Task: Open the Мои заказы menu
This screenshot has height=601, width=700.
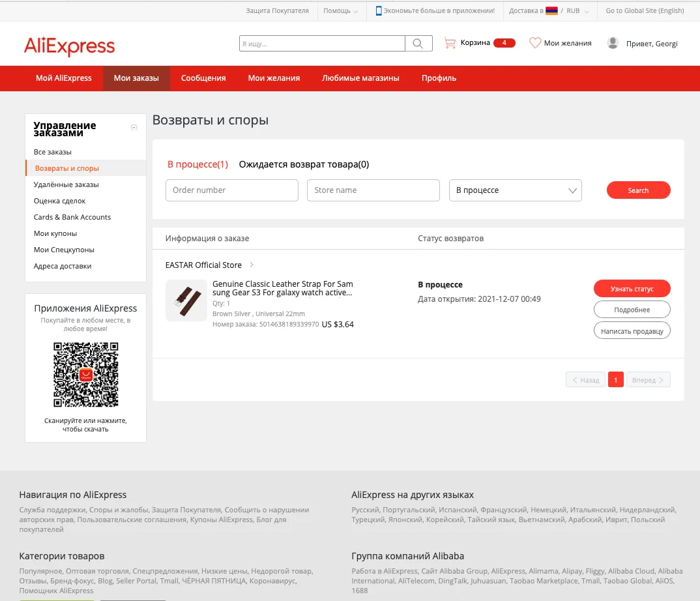Action: (x=136, y=78)
